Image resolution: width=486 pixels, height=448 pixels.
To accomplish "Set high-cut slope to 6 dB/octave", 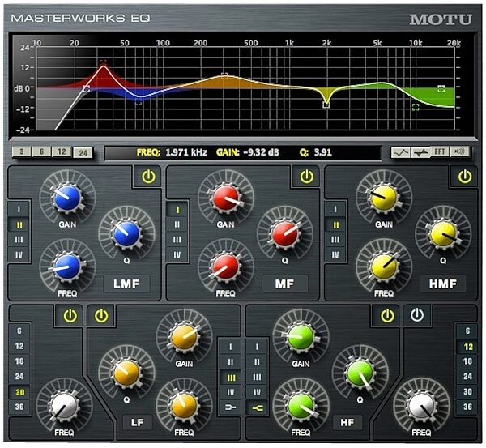I will 467,331.
